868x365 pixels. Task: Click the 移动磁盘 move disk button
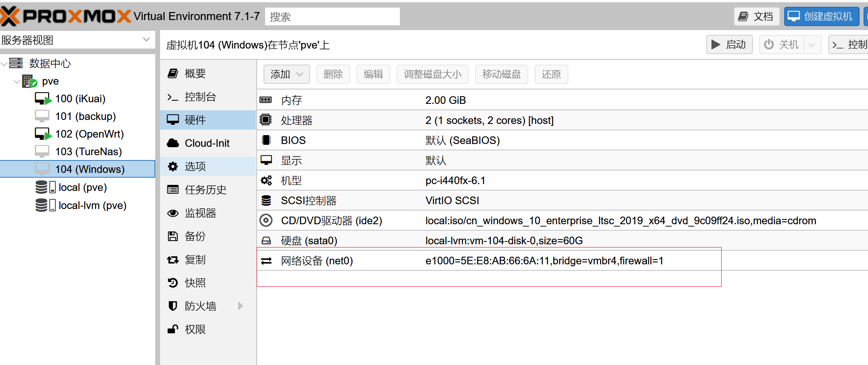tap(501, 74)
